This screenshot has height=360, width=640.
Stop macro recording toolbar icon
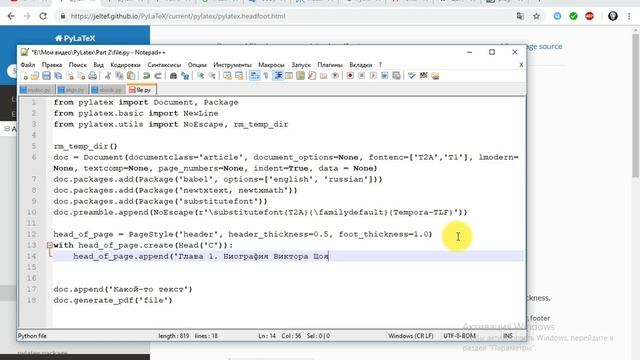coord(361,76)
